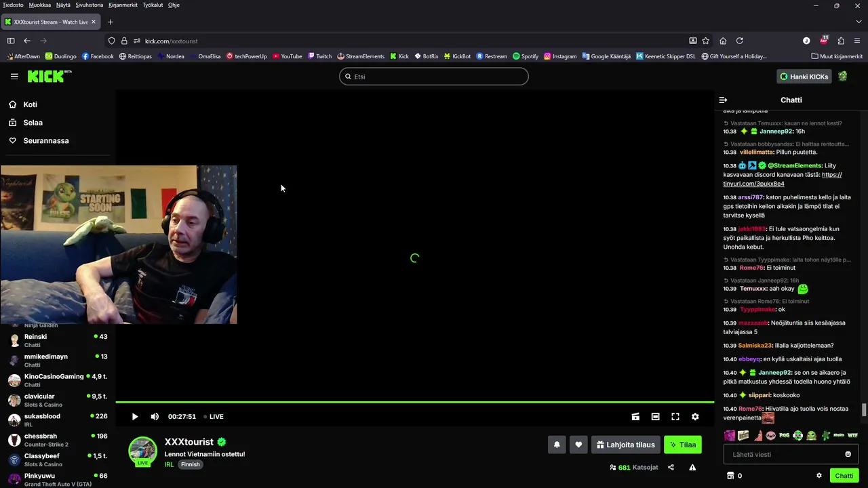Share the stream with share icon

671,467
